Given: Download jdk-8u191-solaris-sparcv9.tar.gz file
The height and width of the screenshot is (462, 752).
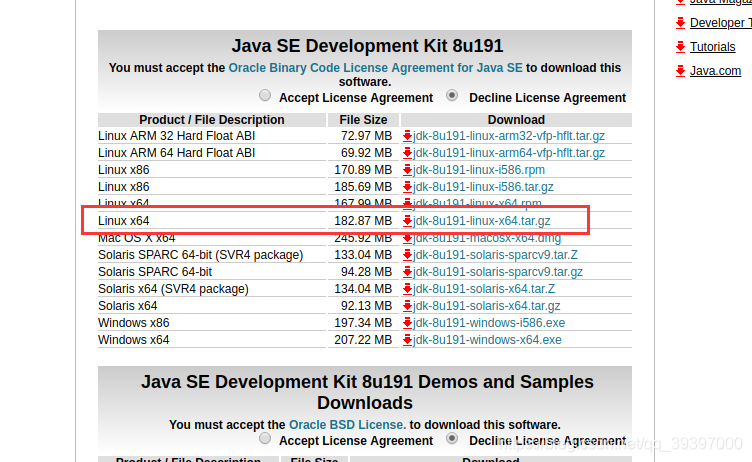Looking at the screenshot, I should click(498, 272).
